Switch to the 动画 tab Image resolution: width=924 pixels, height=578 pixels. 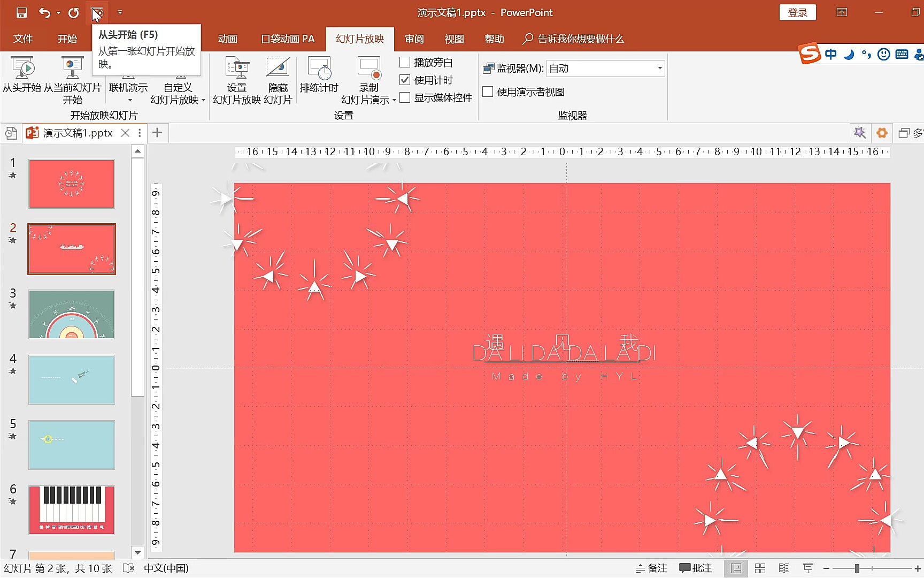pyautogui.click(x=228, y=39)
